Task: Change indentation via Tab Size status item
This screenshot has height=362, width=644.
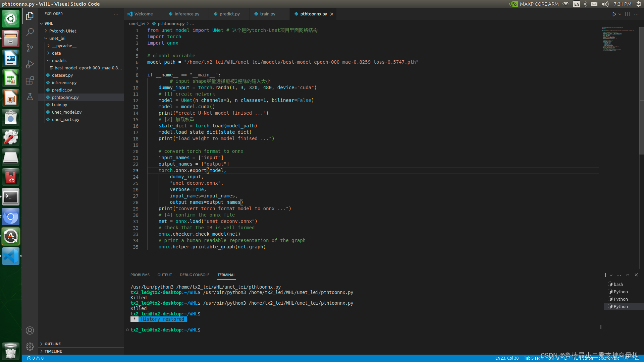Action: (533, 358)
